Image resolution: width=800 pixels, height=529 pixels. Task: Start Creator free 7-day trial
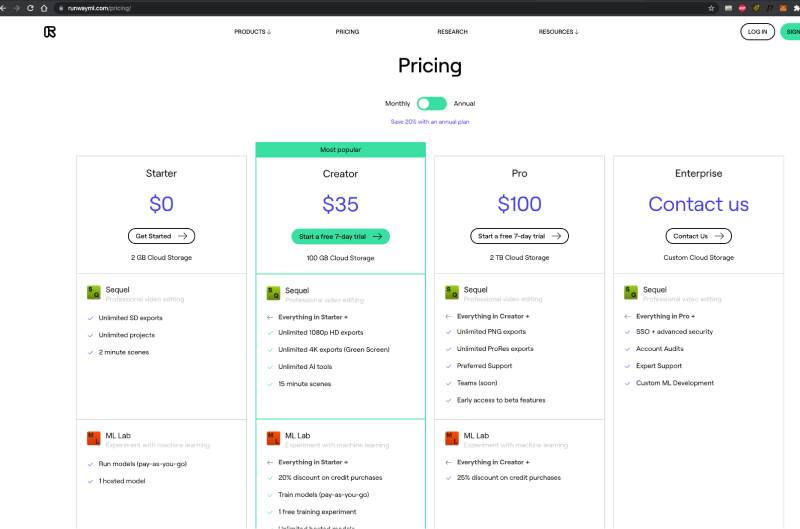pyautogui.click(x=340, y=237)
